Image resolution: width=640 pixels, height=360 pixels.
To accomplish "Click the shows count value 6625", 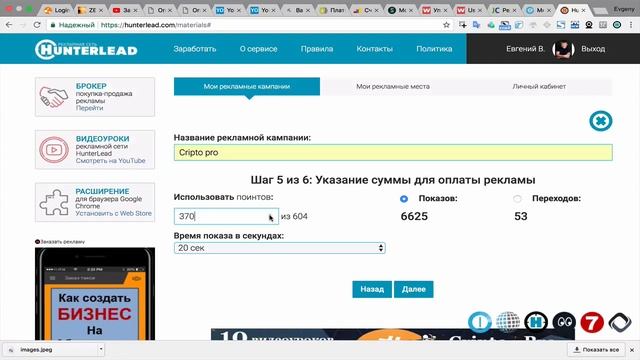I will (414, 216).
